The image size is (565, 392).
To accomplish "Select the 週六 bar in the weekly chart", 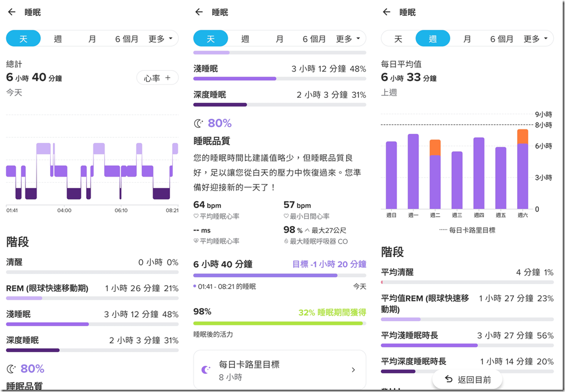I will tap(522, 169).
